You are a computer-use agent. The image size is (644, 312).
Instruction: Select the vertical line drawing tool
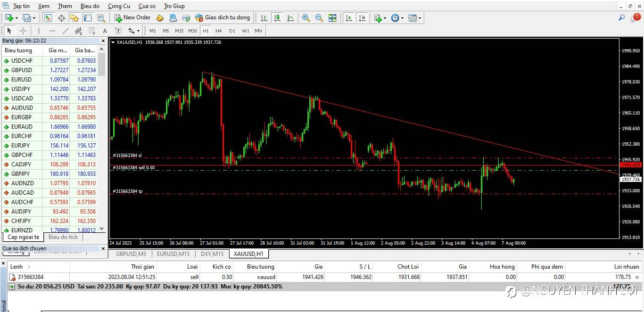point(39,31)
